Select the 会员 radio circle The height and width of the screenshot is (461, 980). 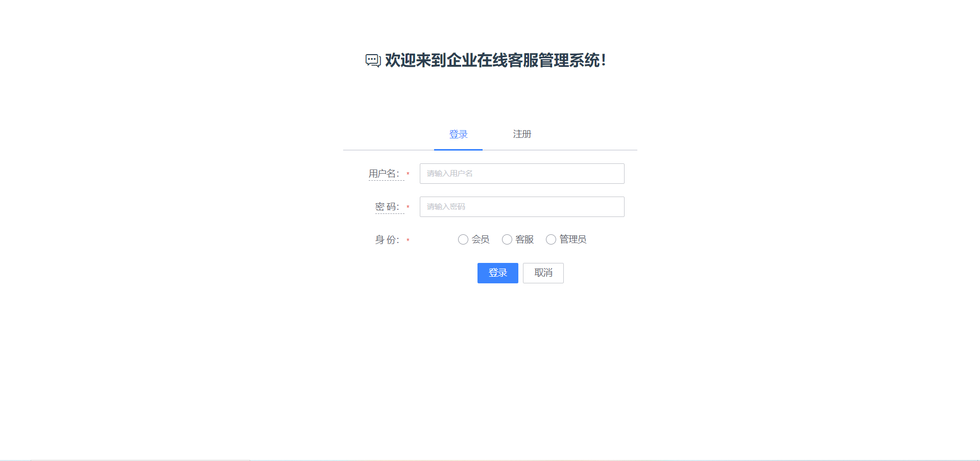click(463, 239)
